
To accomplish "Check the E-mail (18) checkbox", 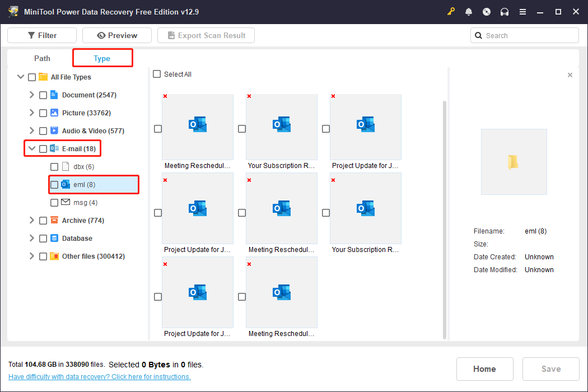I will pos(43,149).
